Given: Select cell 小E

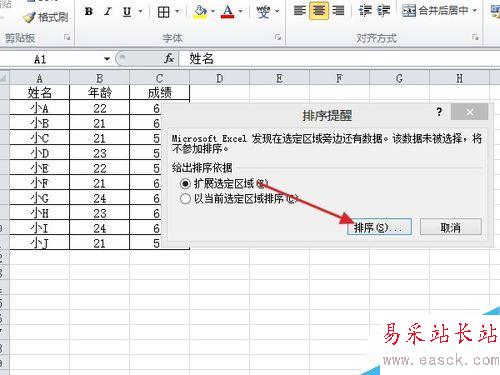Looking at the screenshot, I should [x=39, y=168].
